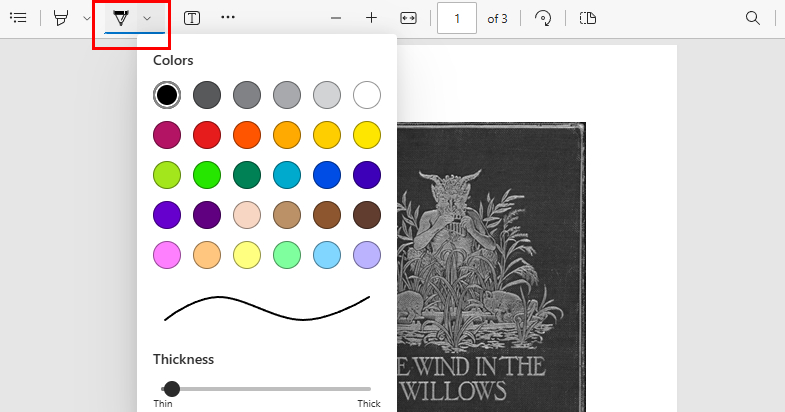Click the Thickness heading text
The width and height of the screenshot is (785, 412).
(x=183, y=359)
